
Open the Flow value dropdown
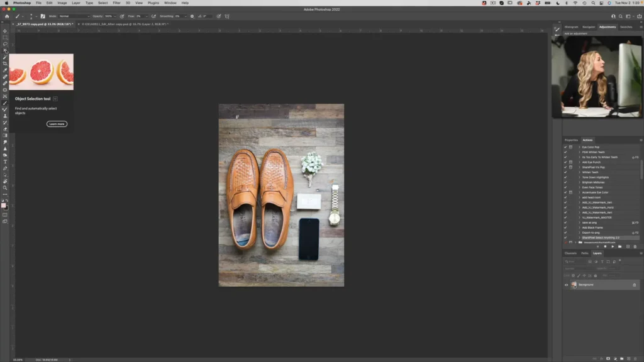coord(146,16)
